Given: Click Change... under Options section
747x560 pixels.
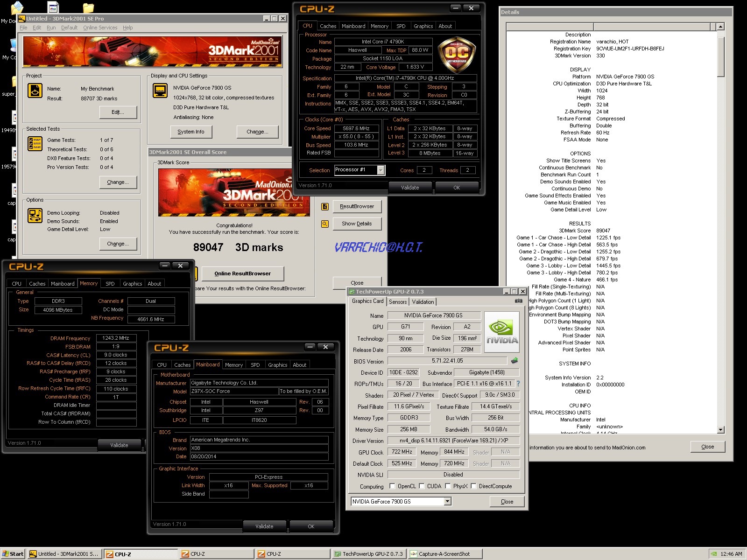Looking at the screenshot, I should pyautogui.click(x=118, y=244).
